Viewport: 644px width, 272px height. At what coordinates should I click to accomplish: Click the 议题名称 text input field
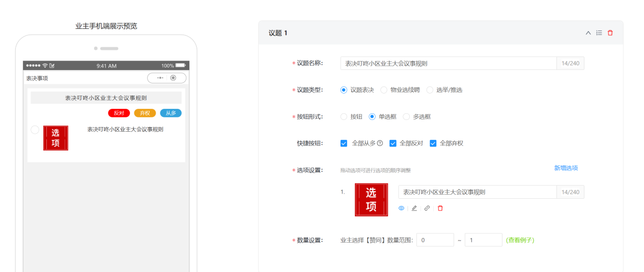(448, 64)
